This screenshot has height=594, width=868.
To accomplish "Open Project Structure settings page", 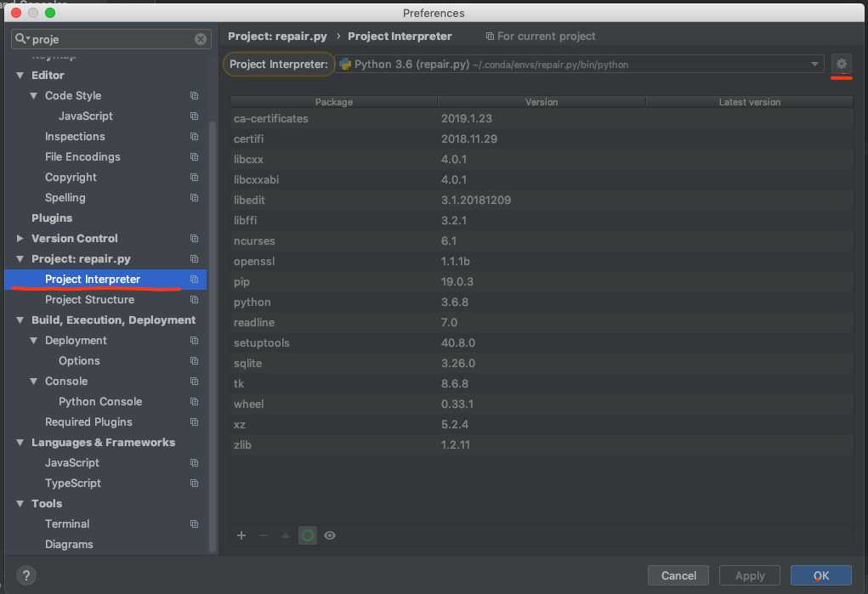I will point(89,299).
